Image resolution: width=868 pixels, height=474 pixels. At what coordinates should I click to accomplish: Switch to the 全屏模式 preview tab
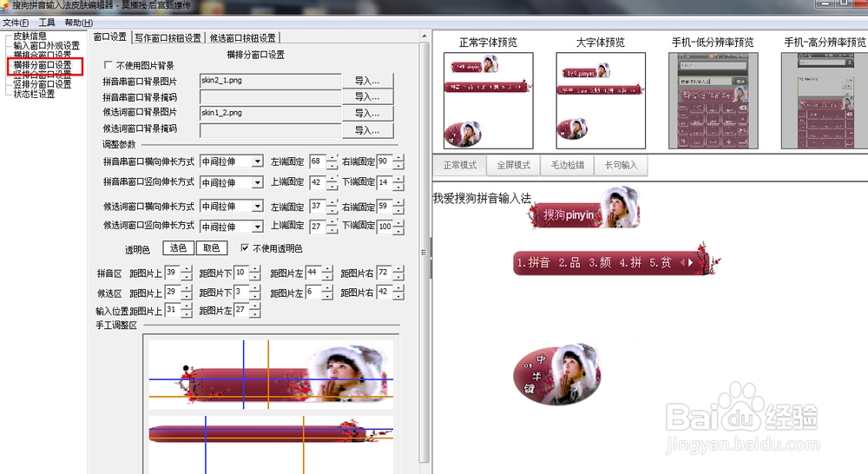(514, 165)
